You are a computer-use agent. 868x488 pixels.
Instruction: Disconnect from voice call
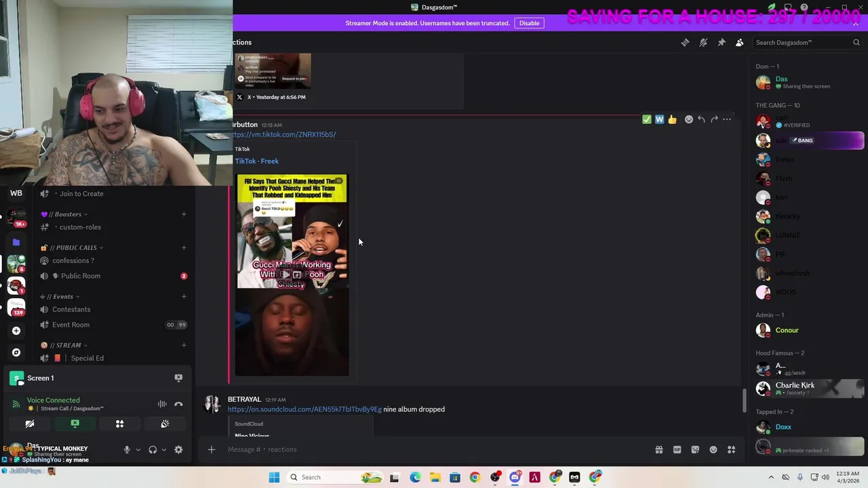point(178,404)
